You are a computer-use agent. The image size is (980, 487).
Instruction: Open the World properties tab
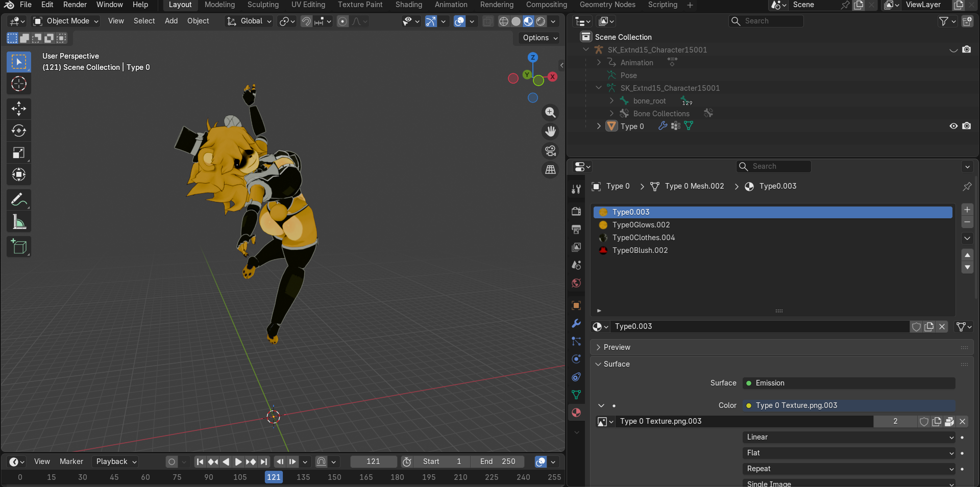(x=576, y=283)
